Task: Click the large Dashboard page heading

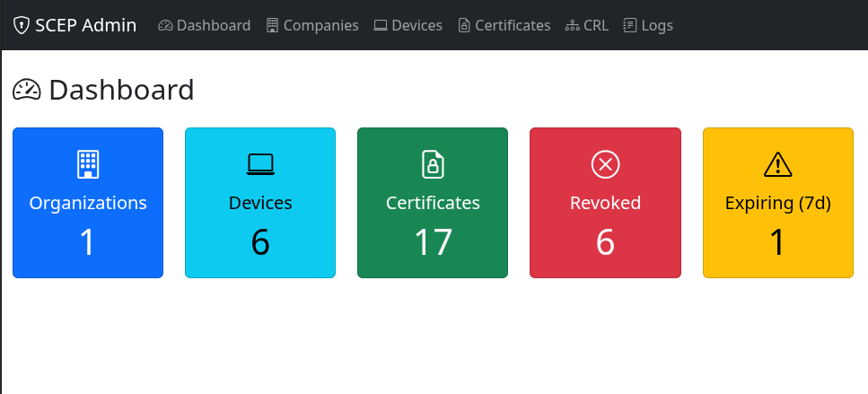Action: pos(121,90)
